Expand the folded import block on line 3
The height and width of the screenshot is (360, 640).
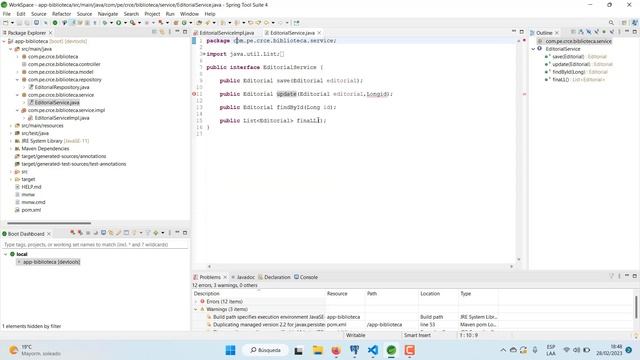[204, 54]
